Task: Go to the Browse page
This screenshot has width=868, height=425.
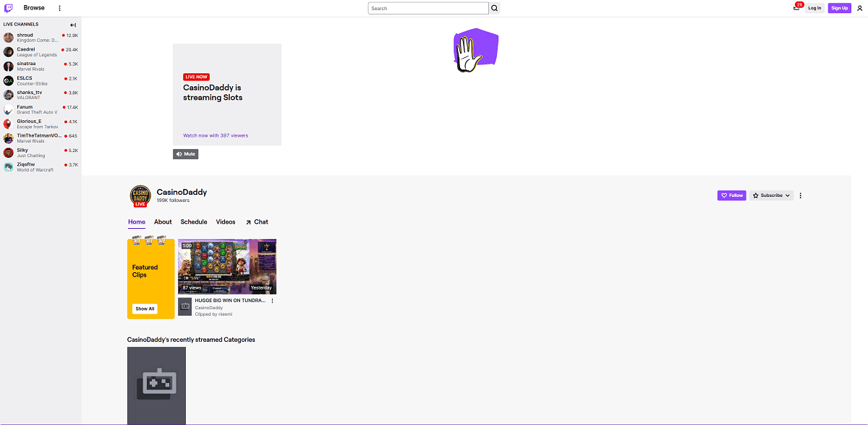Action: [34, 8]
